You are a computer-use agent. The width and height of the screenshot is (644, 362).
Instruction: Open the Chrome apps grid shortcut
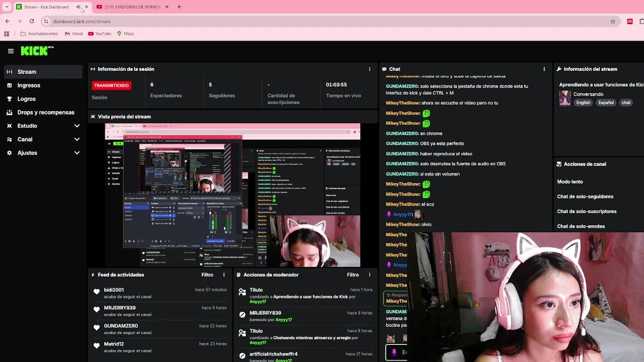coord(7,34)
